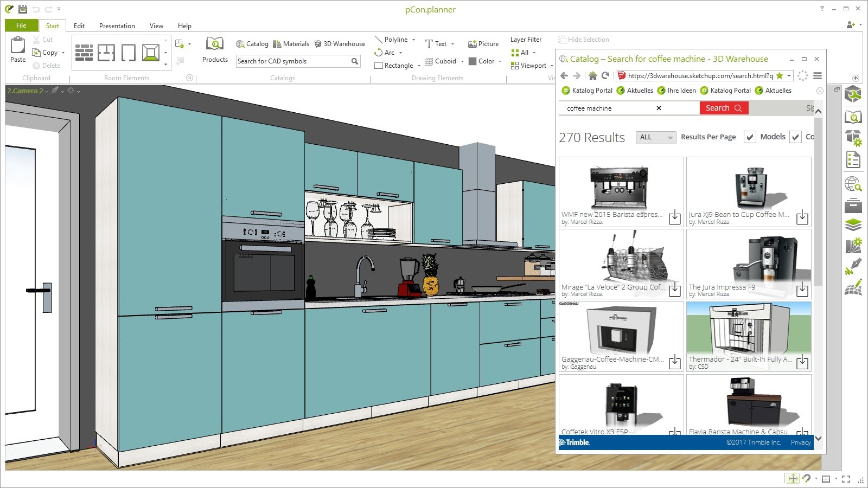
Task: Open the first Katalog Portal bookmark
Action: [587, 91]
